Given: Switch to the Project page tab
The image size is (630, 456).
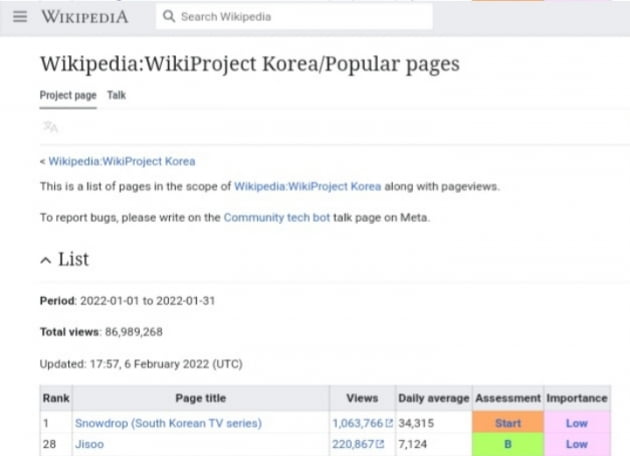Looking at the screenshot, I should (x=68, y=95).
